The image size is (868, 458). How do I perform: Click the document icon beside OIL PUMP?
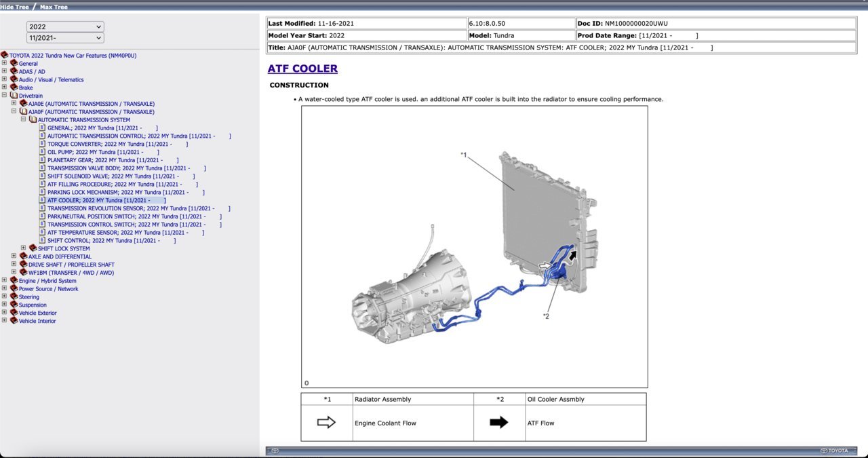43,152
